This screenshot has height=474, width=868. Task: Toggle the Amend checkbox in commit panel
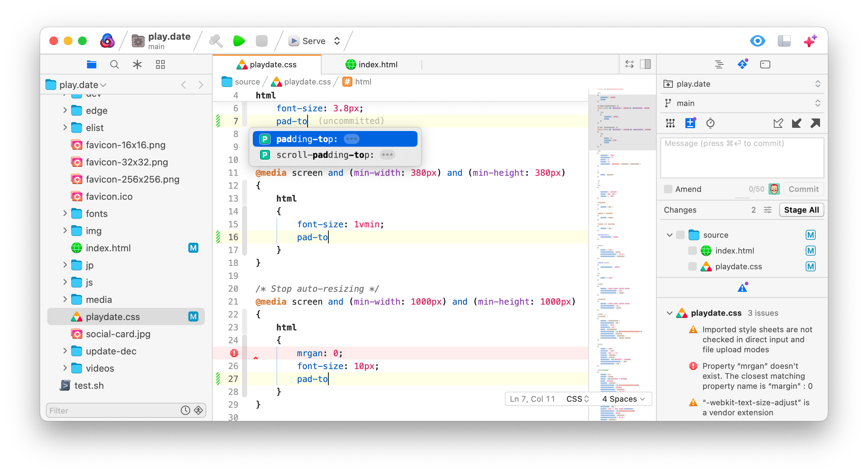click(x=667, y=189)
